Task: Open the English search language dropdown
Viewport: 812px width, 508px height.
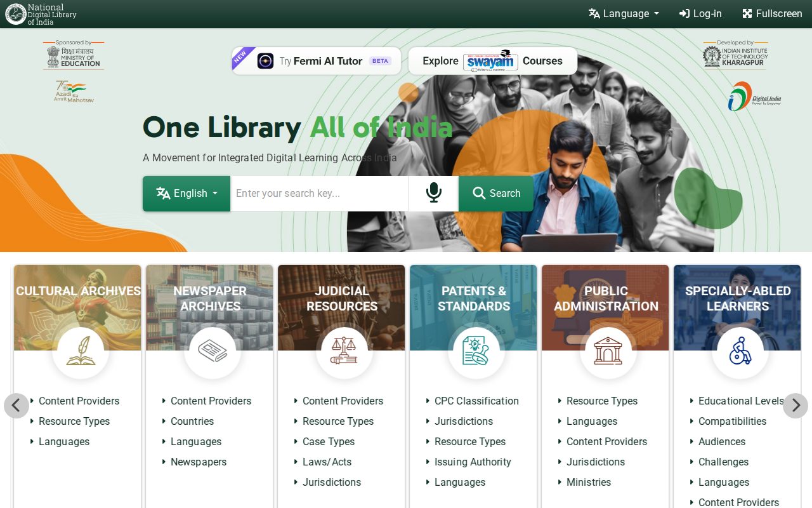Action: click(187, 194)
